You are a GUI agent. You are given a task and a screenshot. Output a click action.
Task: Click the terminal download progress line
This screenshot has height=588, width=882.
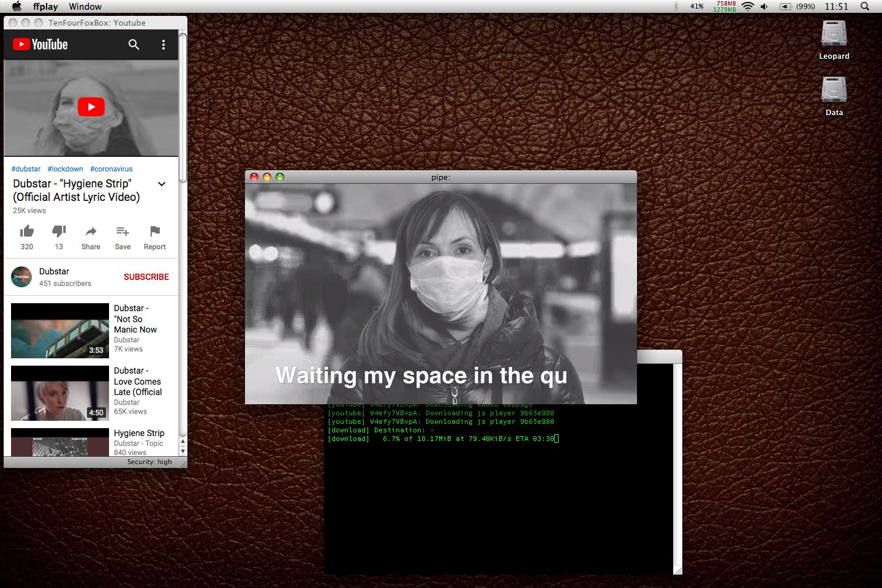click(443, 439)
